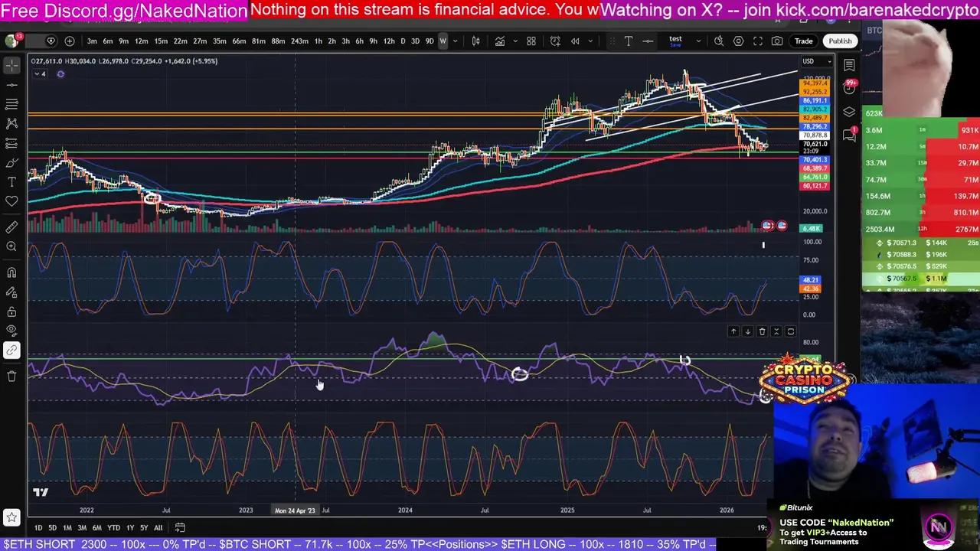The image size is (980, 551).
Task: Toggle the drawing sync link icon
Action: (x=11, y=350)
